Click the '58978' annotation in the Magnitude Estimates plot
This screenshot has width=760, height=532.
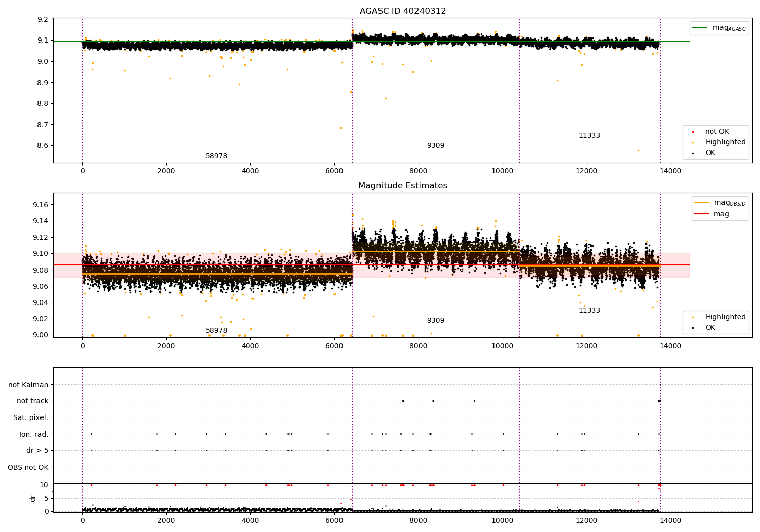click(x=216, y=331)
